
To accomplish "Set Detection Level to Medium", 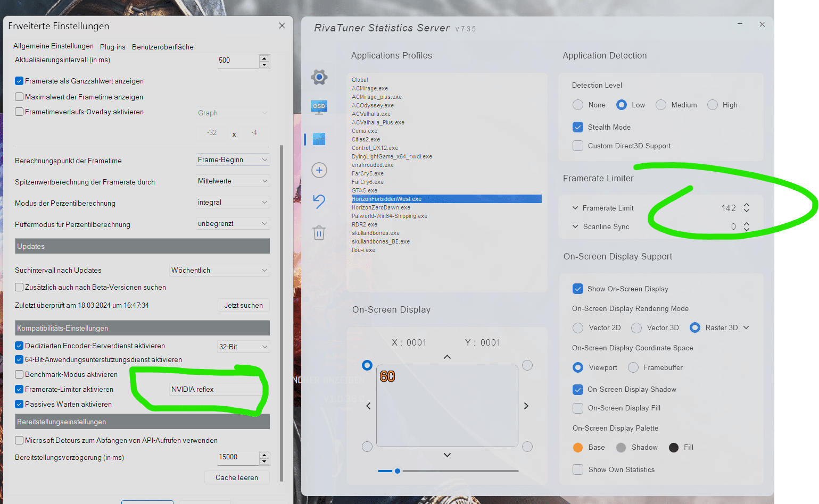I will [x=661, y=105].
